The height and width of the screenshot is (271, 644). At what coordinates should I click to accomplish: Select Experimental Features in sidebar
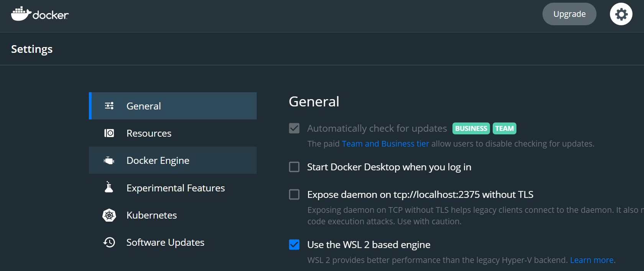(x=175, y=188)
